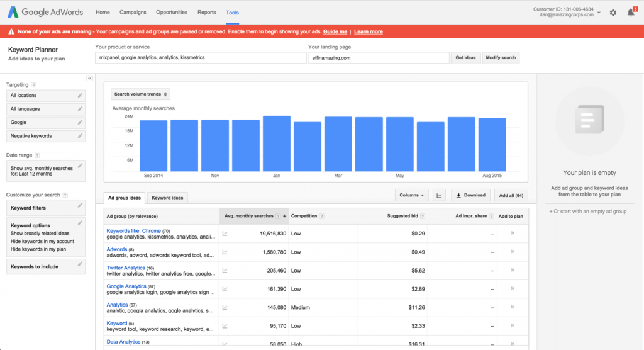Open the Opportunities menu
The image size is (644, 350).
tap(172, 13)
